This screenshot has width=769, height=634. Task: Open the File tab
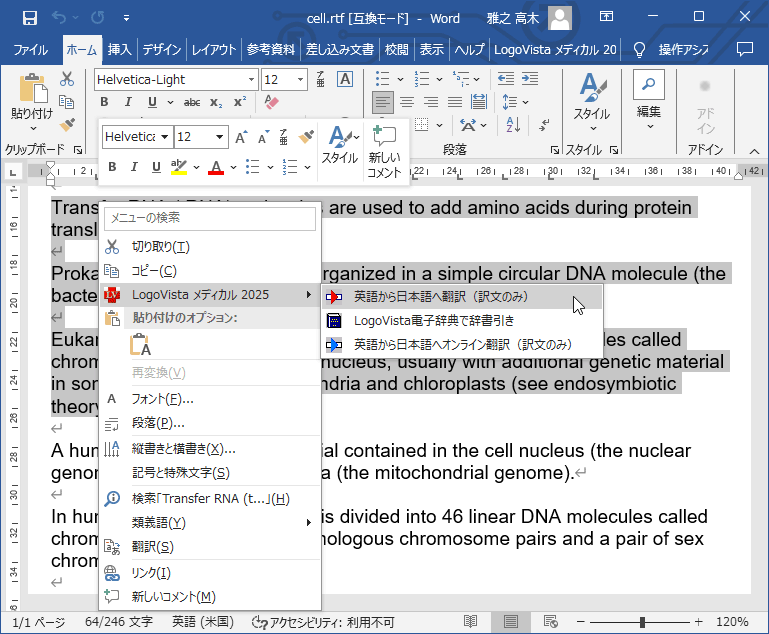[30, 50]
